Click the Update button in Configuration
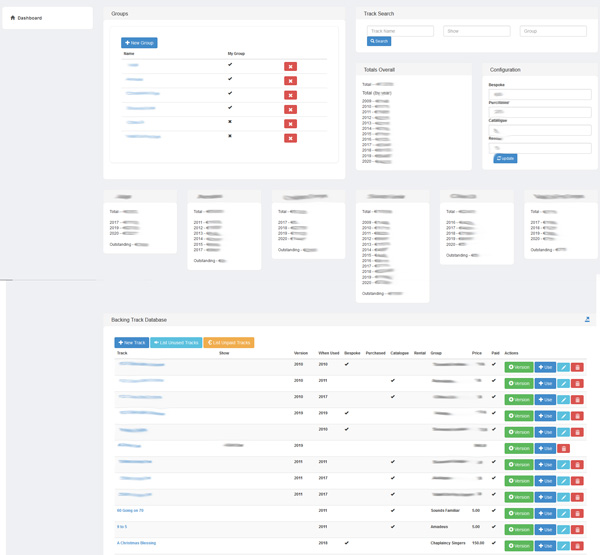 coord(505,158)
